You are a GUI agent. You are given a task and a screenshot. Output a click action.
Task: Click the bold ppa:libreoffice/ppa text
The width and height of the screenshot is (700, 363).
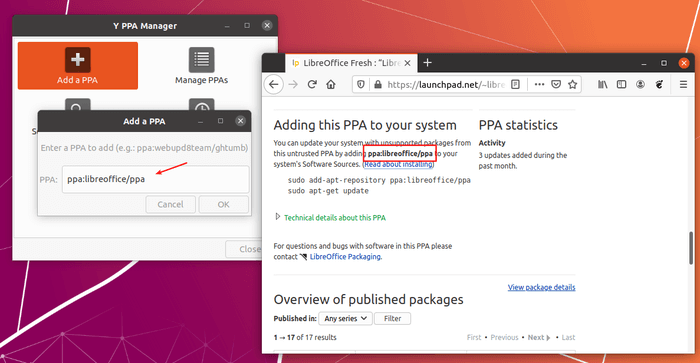[x=400, y=154]
